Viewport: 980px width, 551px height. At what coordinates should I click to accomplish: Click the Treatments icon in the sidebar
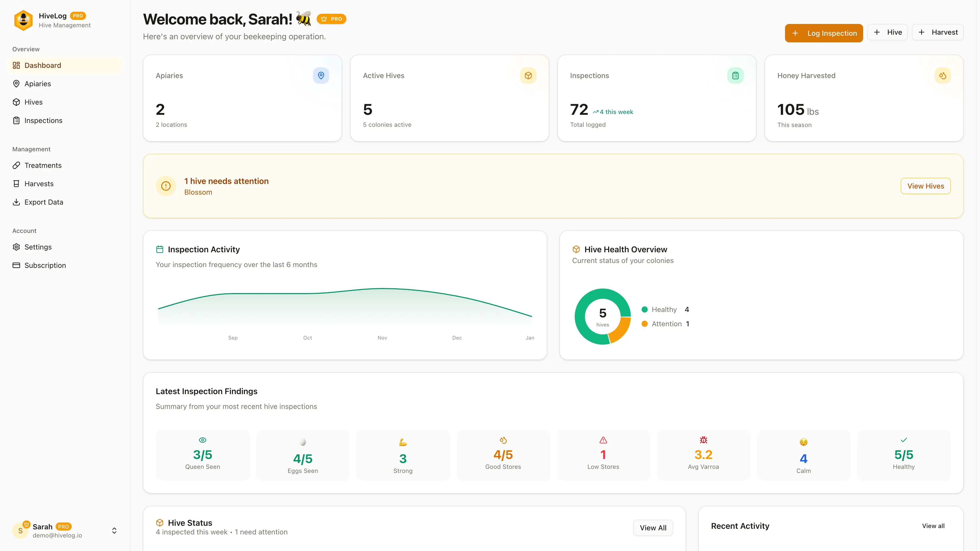(16, 165)
